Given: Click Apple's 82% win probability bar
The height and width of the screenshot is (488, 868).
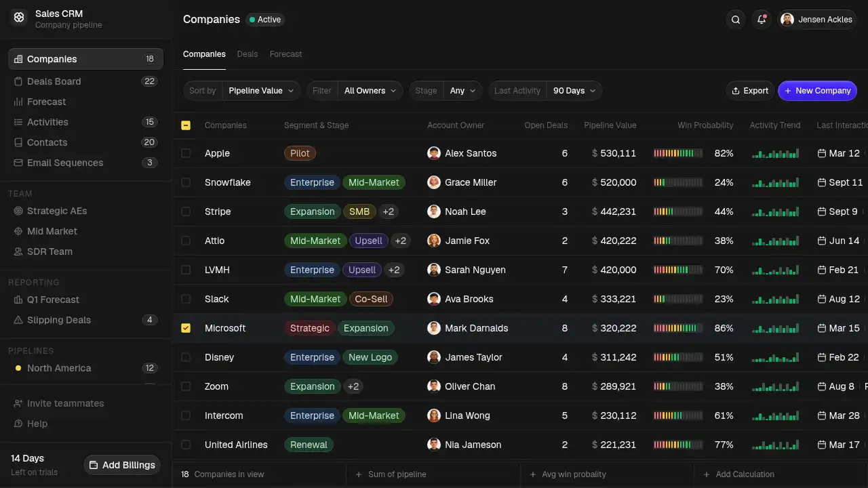Looking at the screenshot, I should pos(678,153).
